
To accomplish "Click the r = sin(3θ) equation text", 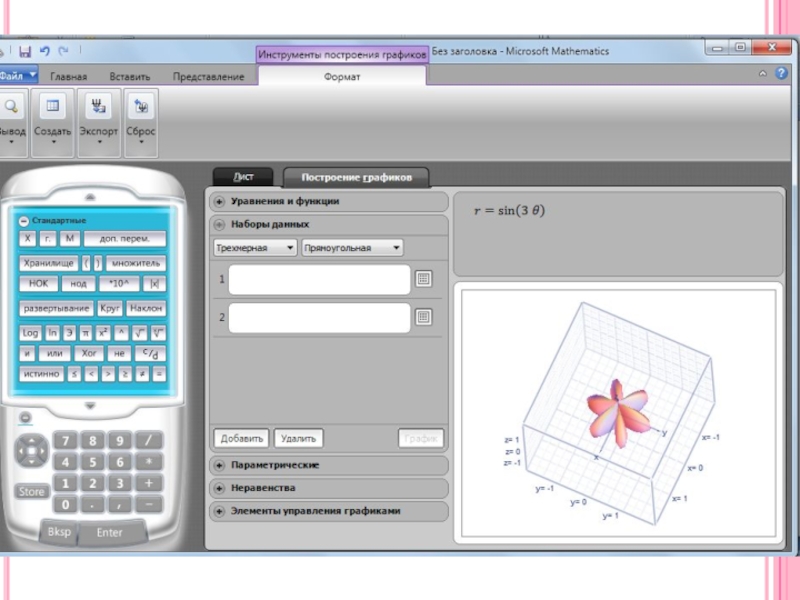I will point(509,211).
